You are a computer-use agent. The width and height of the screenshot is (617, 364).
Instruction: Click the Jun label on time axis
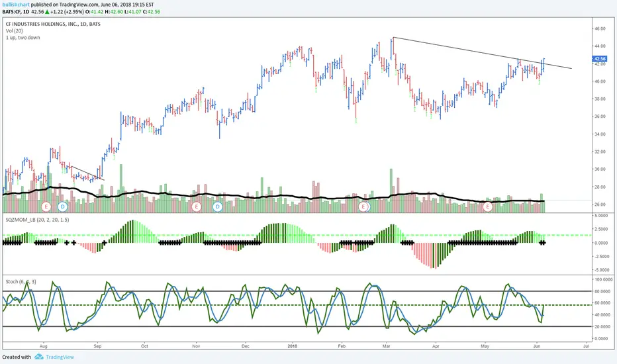point(537,346)
